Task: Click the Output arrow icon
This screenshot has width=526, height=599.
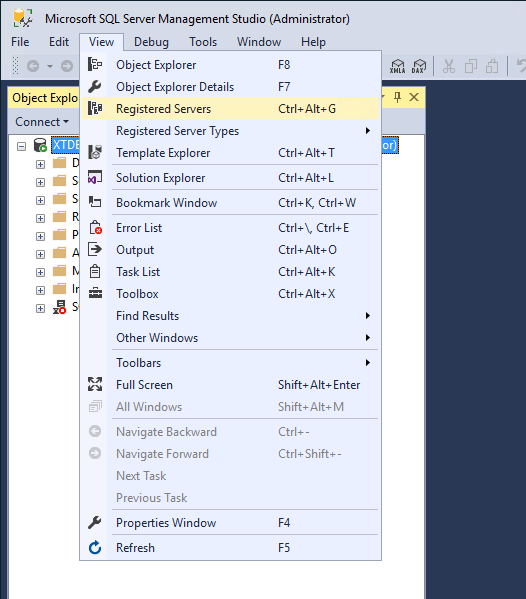Action: pos(95,249)
